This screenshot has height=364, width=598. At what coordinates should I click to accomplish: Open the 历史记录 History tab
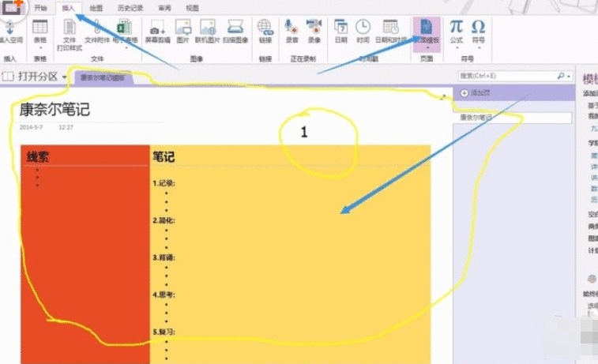(x=130, y=8)
